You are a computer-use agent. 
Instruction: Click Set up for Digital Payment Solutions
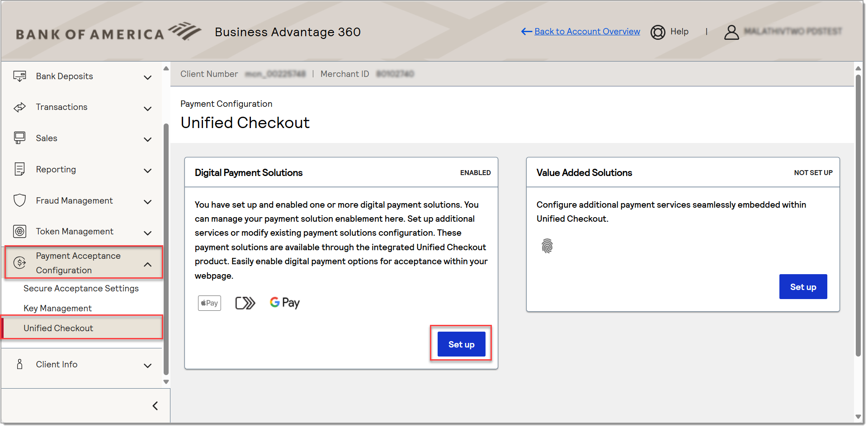click(461, 344)
